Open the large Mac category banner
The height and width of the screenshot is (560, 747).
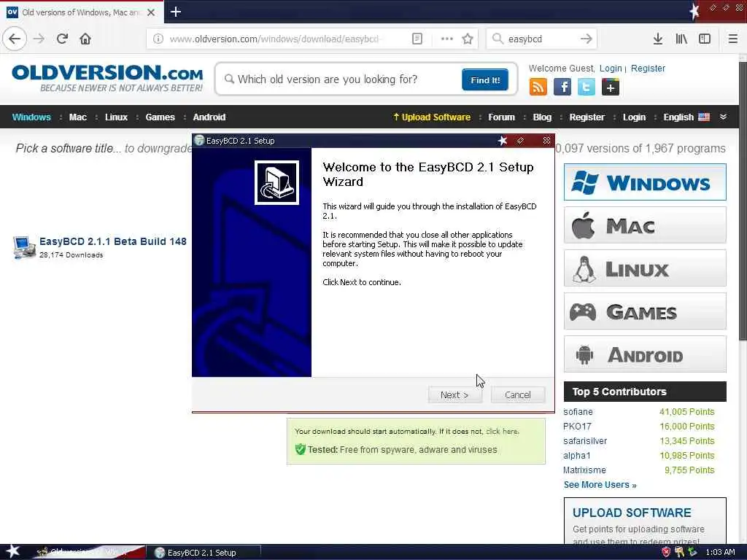tap(645, 225)
